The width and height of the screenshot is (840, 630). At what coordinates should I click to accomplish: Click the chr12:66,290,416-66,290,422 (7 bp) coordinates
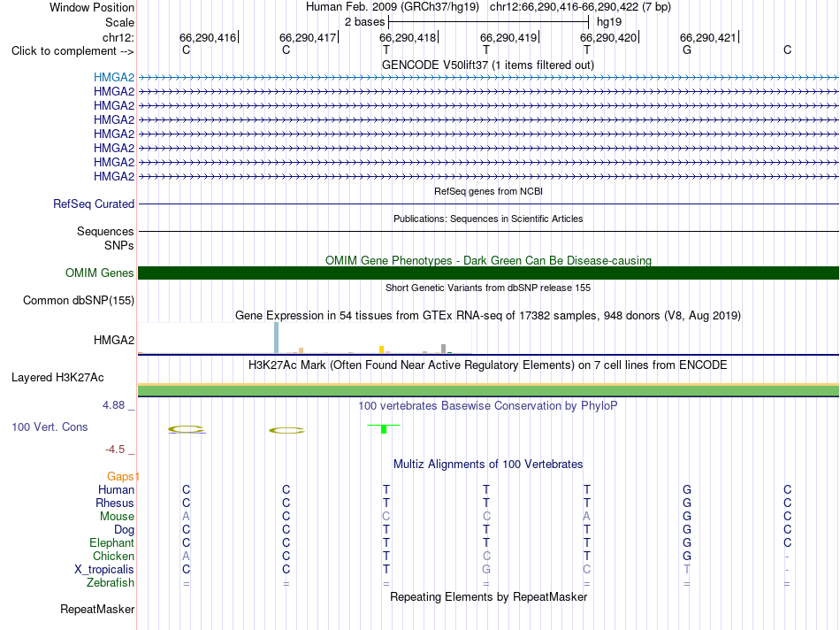point(580,7)
